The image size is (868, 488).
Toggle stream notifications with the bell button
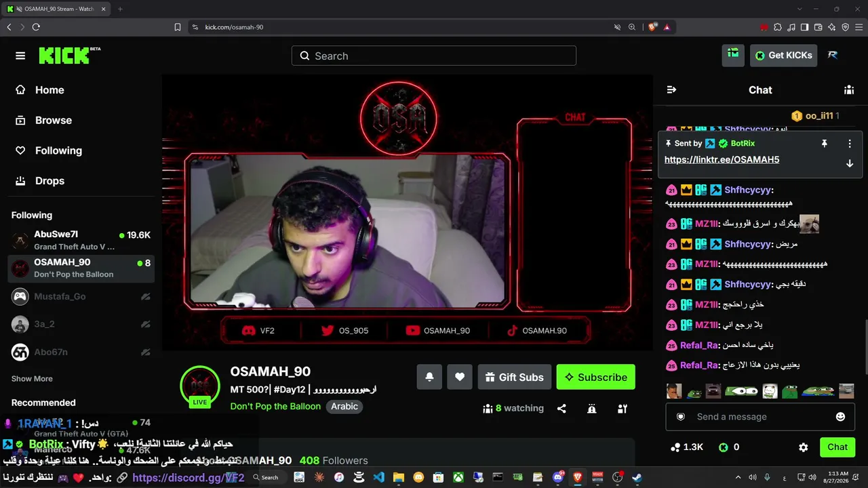429,378
